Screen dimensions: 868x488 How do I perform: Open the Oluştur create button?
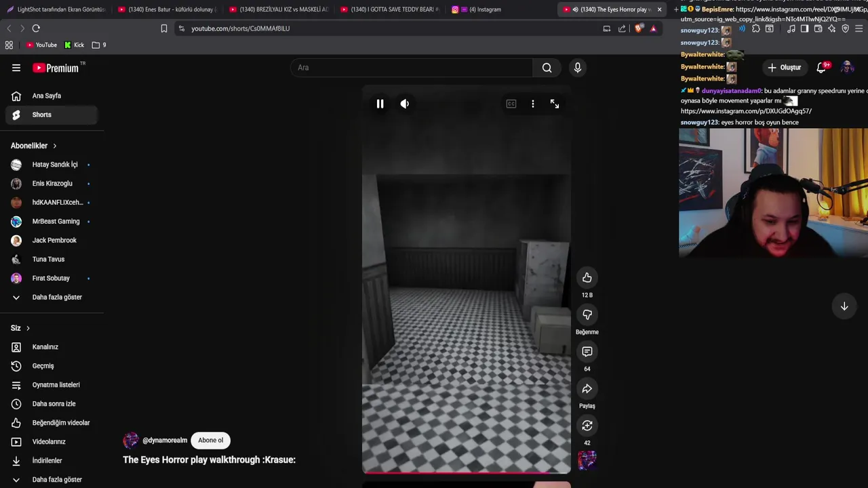785,68
